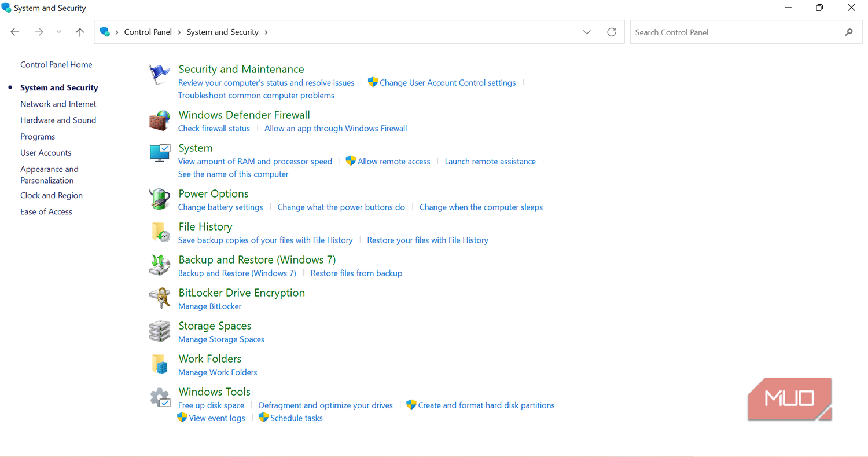
Task: Click Create and format hard disk partitions
Action: [x=486, y=405]
